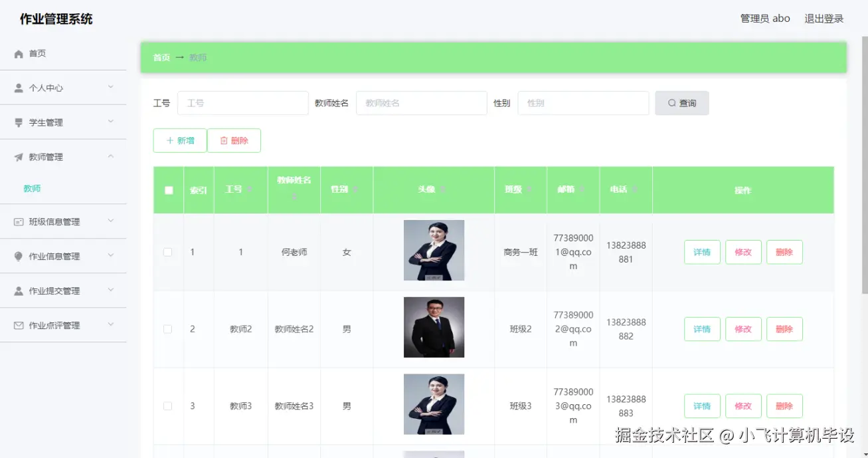Click 删除 for 何老师 row
Screen dimensions: 868x458
coord(784,252)
